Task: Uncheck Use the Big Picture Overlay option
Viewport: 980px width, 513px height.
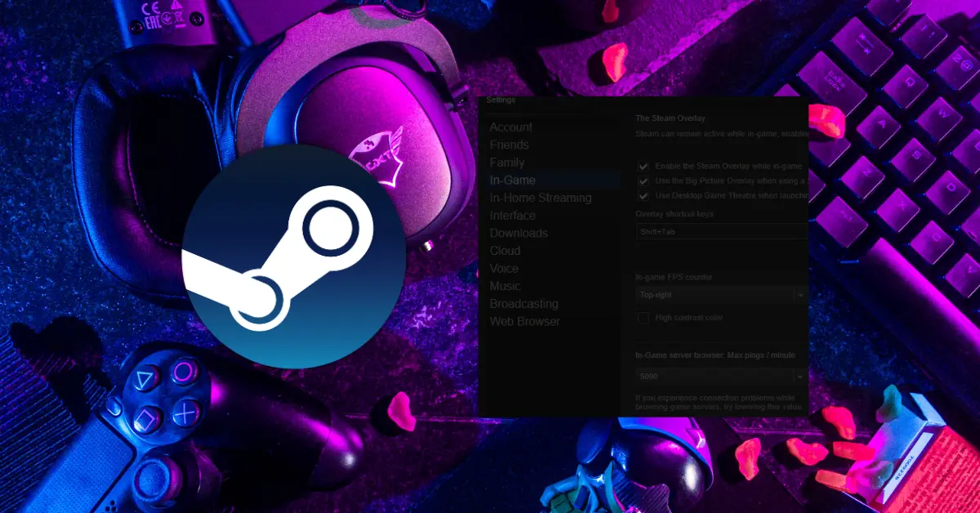Action: pyautogui.click(x=644, y=181)
